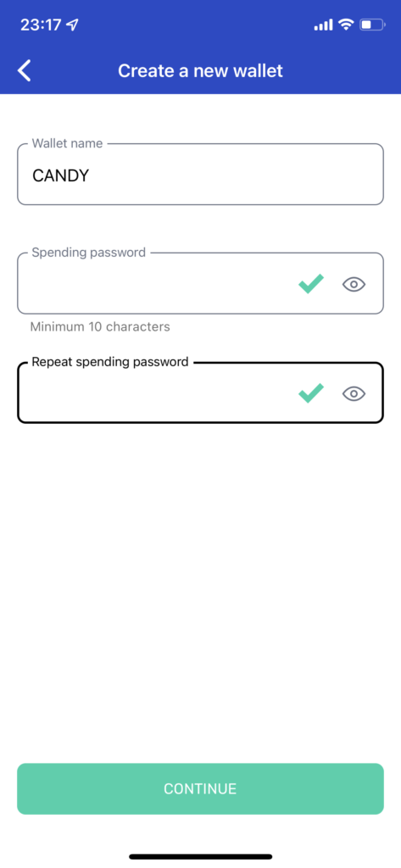The image size is (401, 868).
Task: Reveal the repeated spending password
Action: (354, 393)
